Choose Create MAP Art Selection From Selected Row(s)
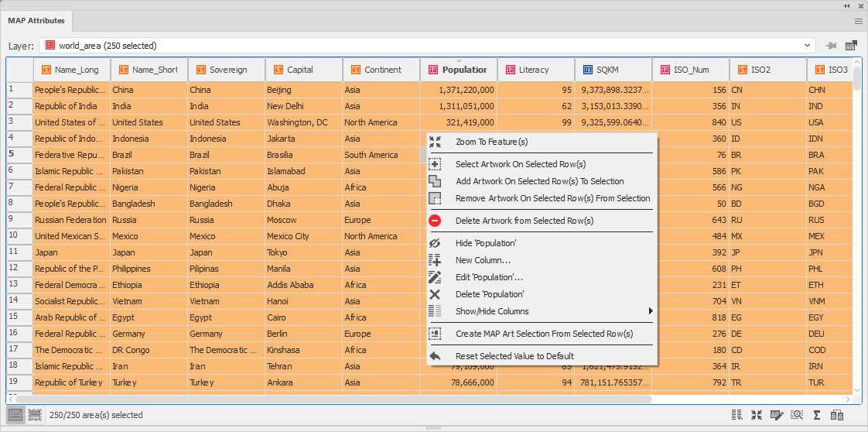Screen dimensions: 868x432 [542, 334]
